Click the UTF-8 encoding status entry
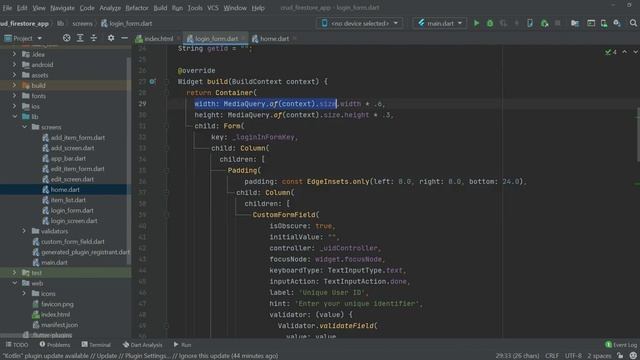Screen dimensions: 640x360 (x=573, y=356)
